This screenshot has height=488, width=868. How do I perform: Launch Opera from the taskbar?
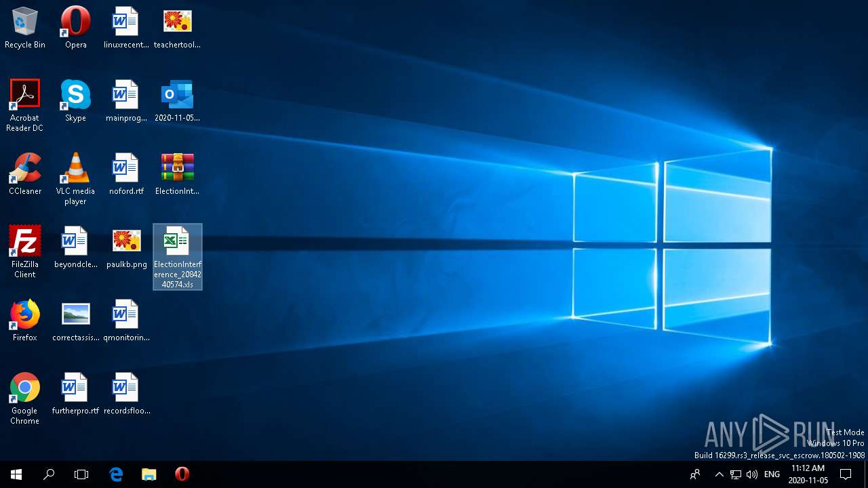(x=182, y=474)
